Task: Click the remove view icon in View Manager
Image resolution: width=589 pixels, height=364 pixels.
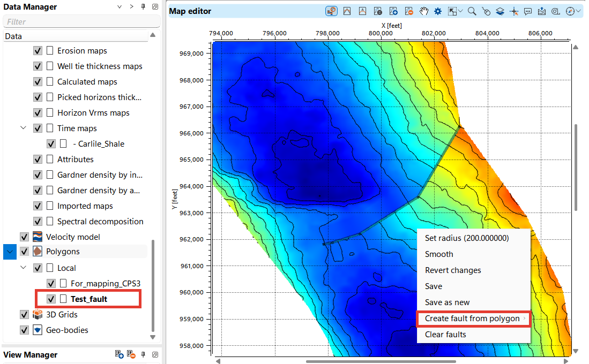Action: 131,354
